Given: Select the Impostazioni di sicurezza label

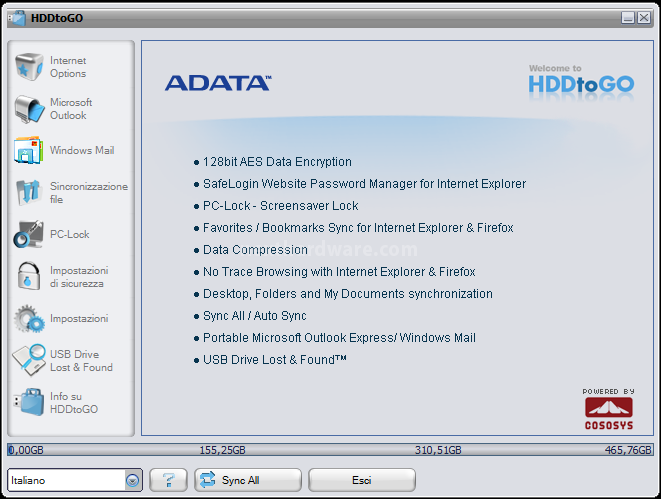Looking at the screenshot, I should point(79,276).
